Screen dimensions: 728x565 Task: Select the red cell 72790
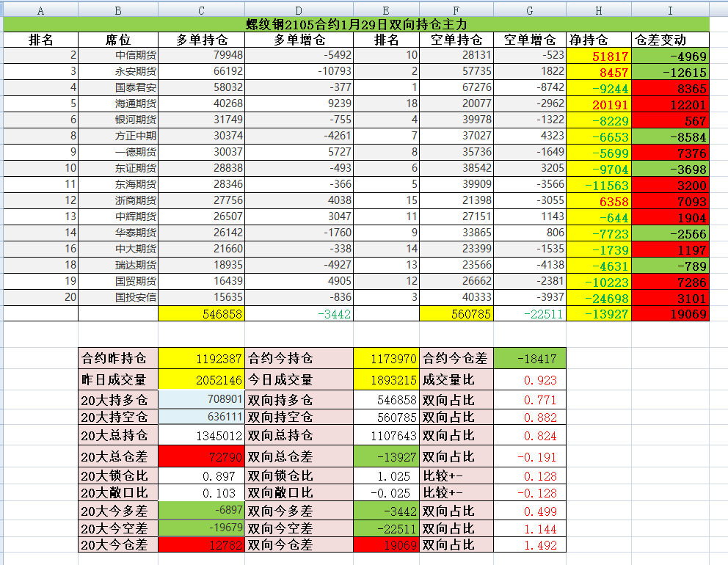[x=201, y=456]
